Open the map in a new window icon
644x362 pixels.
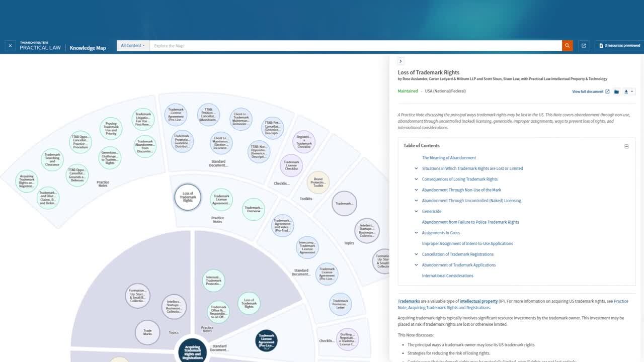click(x=584, y=46)
